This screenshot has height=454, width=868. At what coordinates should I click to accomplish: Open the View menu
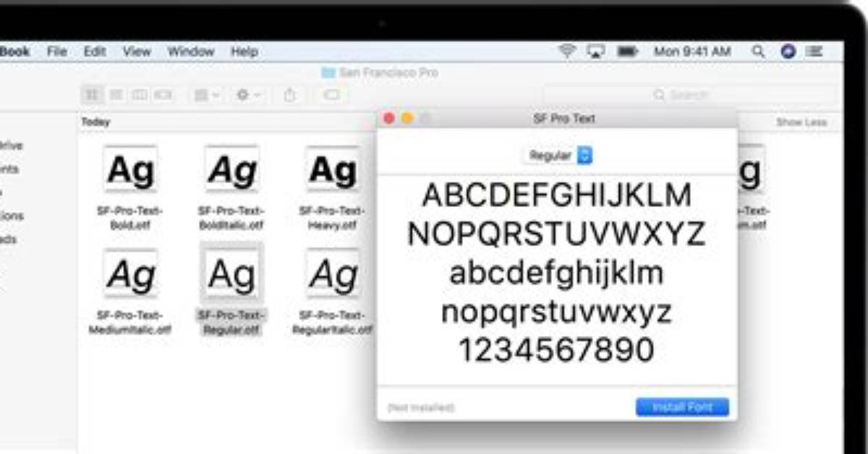(137, 51)
